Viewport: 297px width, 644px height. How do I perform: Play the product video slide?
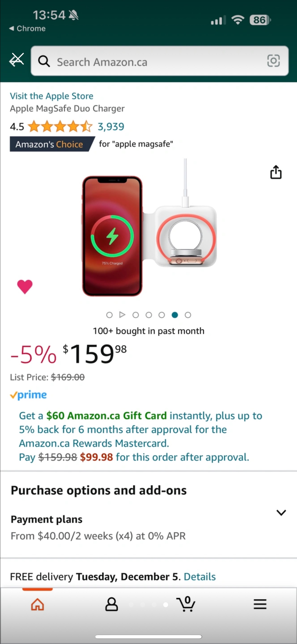coord(122,315)
